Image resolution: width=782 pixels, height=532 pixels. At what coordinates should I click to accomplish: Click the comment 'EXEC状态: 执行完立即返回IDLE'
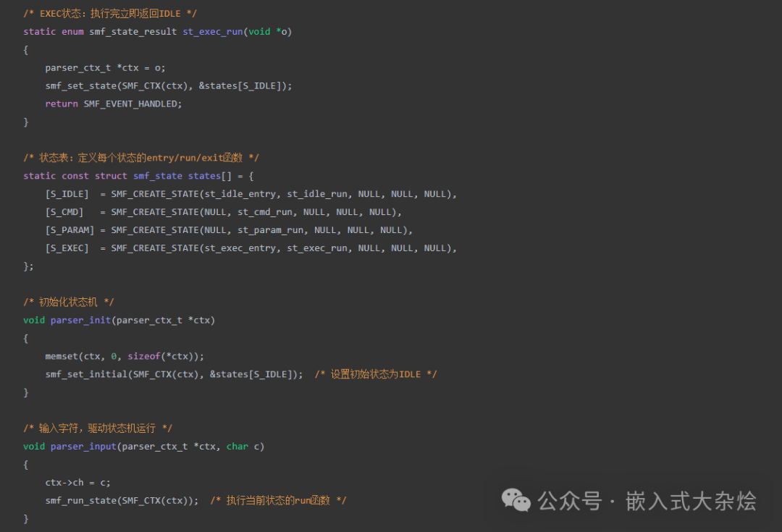pos(110,14)
